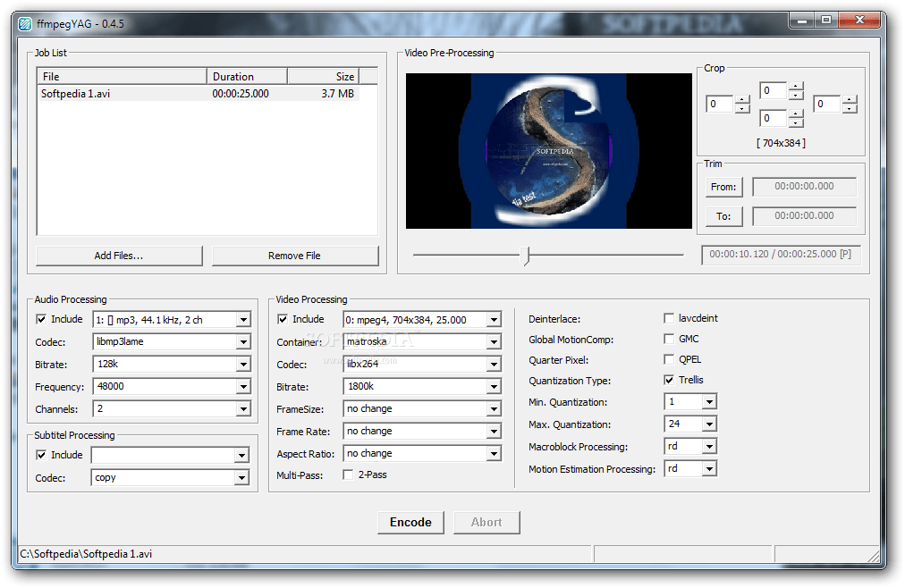
Task: Click the ffmpegYAG app icon in title bar
Action: point(25,23)
